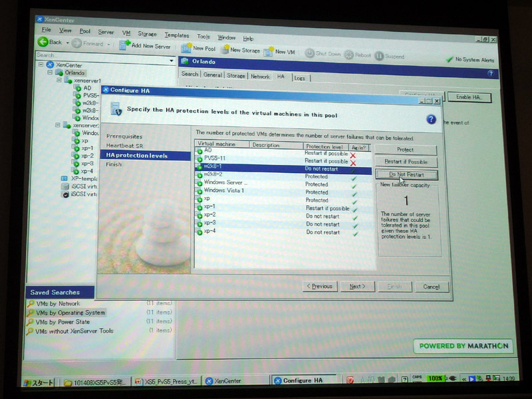Screen dimensions: 532x399
Task: Click the Orlando pool icon in tree
Action: click(x=59, y=72)
